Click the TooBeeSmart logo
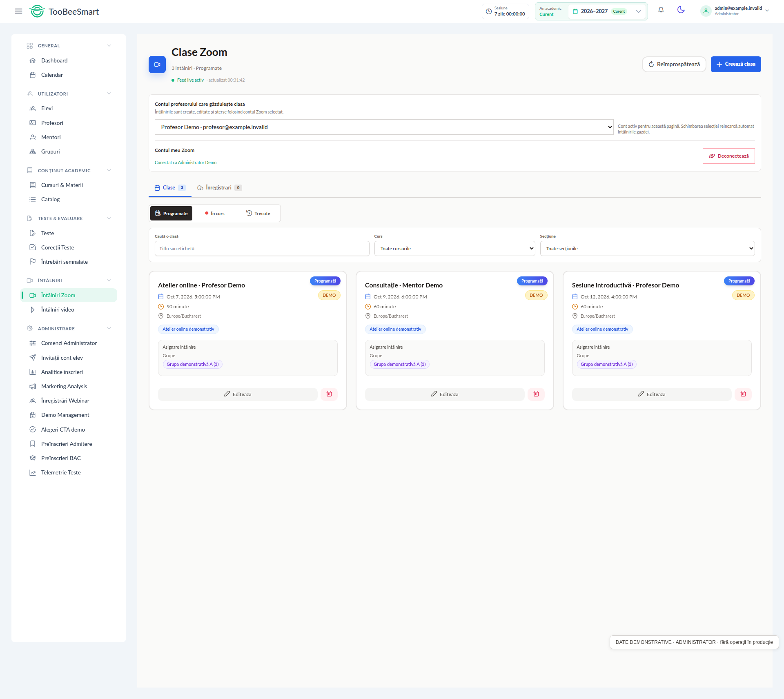Image resolution: width=784 pixels, height=699 pixels. (64, 11)
